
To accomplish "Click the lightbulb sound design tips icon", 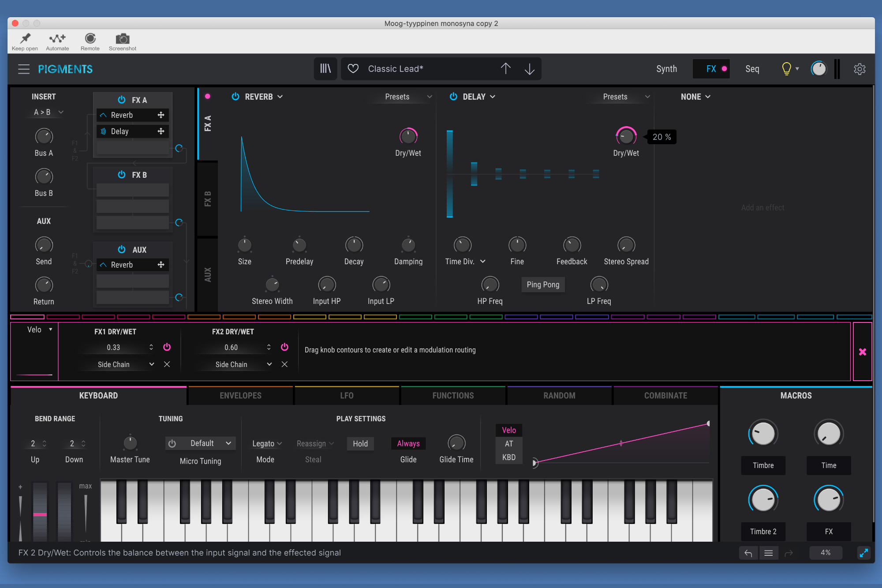I will point(786,68).
